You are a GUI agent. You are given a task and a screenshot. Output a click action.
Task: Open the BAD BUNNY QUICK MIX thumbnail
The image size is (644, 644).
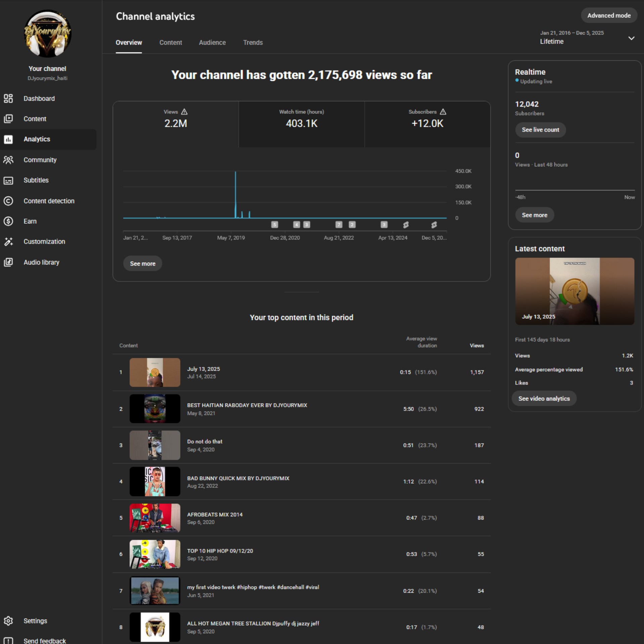coord(155,481)
